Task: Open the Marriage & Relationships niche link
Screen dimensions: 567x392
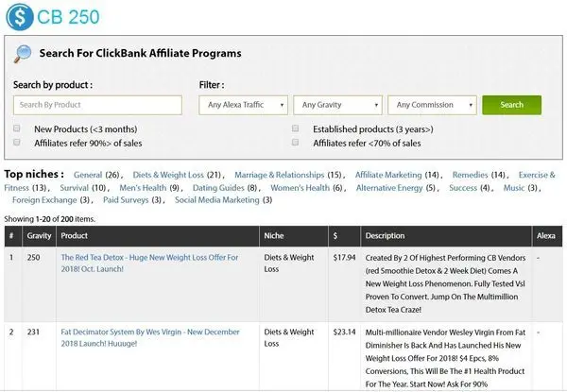Action: pyautogui.click(x=279, y=175)
